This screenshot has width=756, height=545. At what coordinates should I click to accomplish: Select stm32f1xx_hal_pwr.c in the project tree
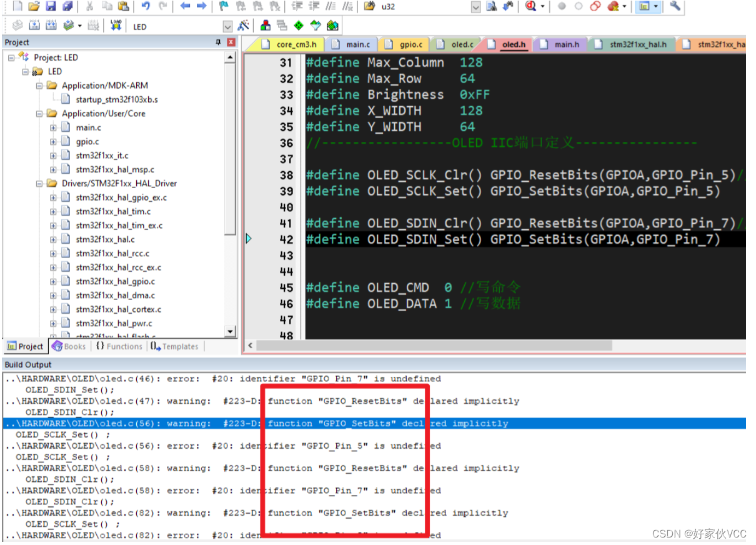click(114, 324)
